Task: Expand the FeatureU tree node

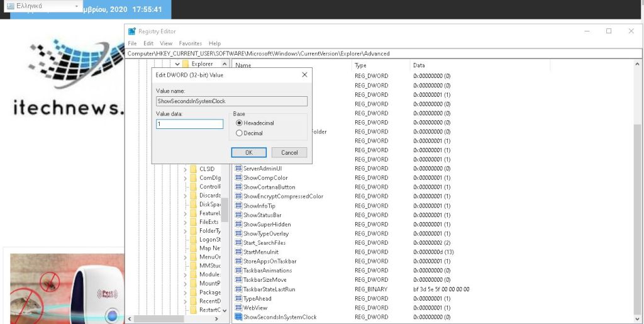Action: click(x=186, y=213)
